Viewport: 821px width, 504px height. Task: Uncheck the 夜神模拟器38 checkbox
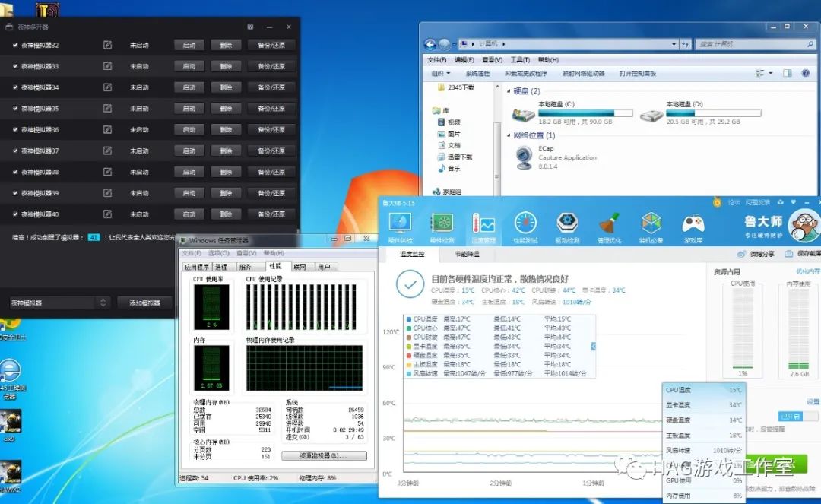(x=15, y=172)
